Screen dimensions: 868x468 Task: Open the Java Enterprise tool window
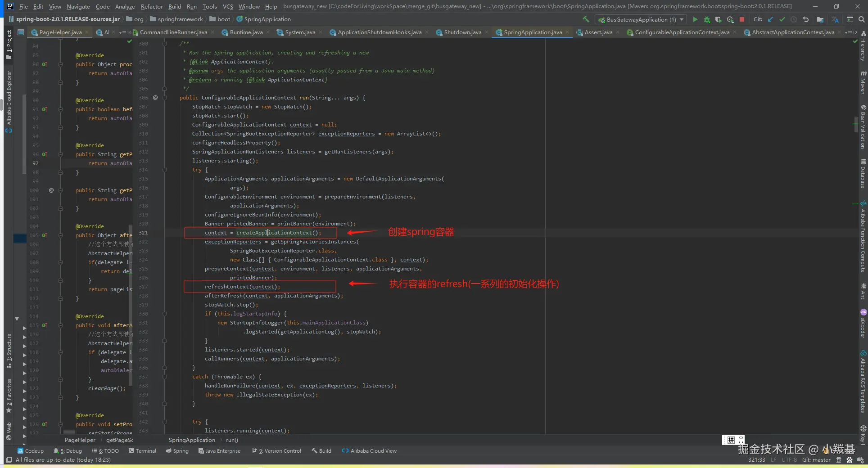(219, 451)
